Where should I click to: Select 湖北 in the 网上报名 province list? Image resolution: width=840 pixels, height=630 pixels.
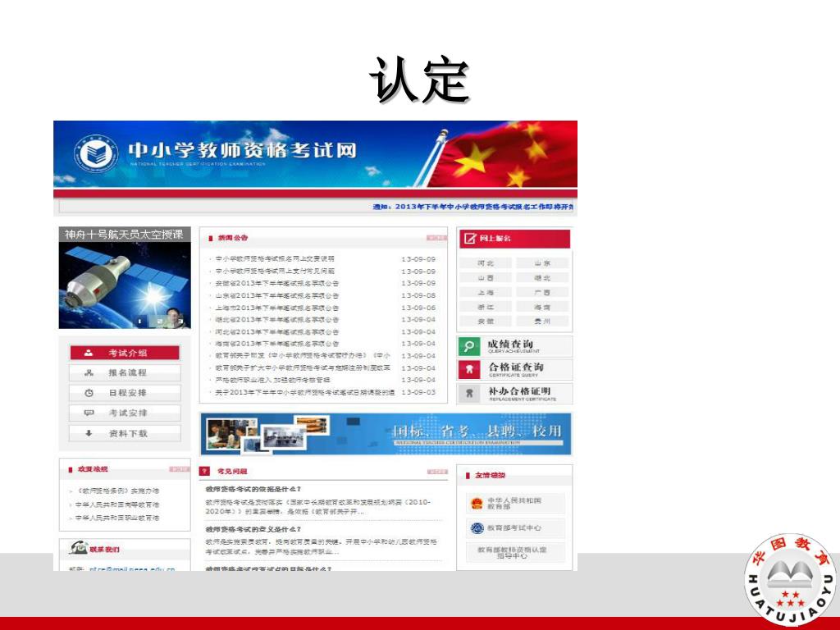pyautogui.click(x=542, y=277)
